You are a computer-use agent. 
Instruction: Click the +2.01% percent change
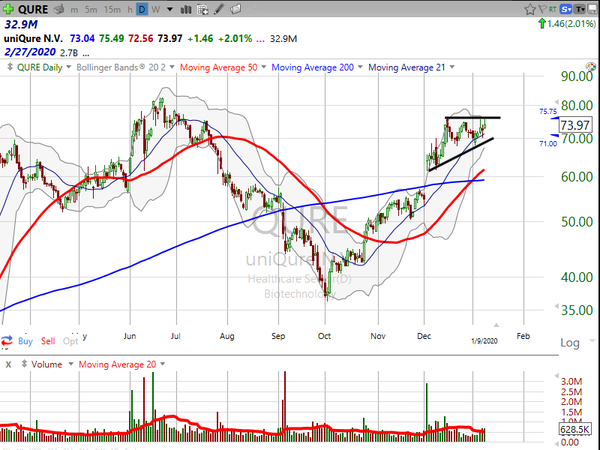pyautogui.click(x=235, y=39)
